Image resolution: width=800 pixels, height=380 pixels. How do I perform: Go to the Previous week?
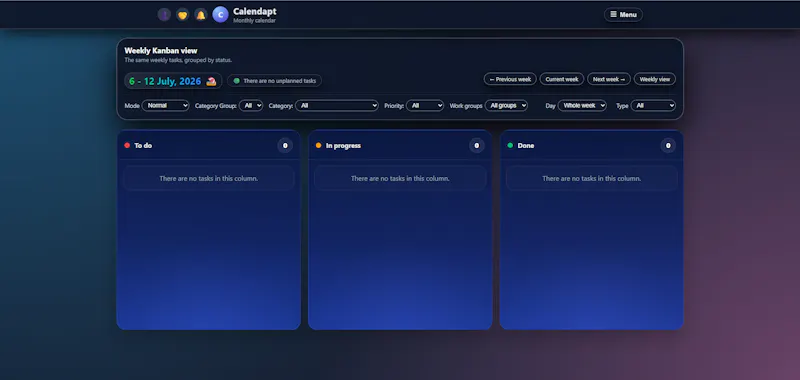point(510,79)
